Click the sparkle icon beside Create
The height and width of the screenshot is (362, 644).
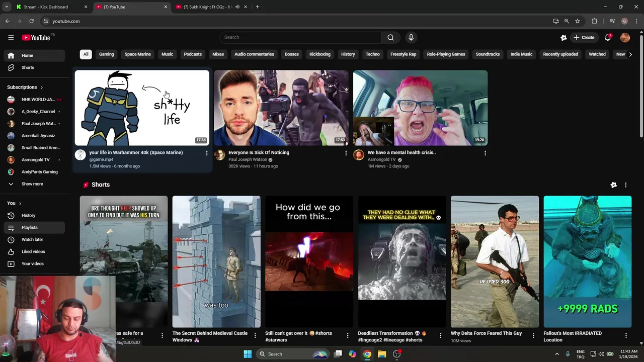(563, 37)
